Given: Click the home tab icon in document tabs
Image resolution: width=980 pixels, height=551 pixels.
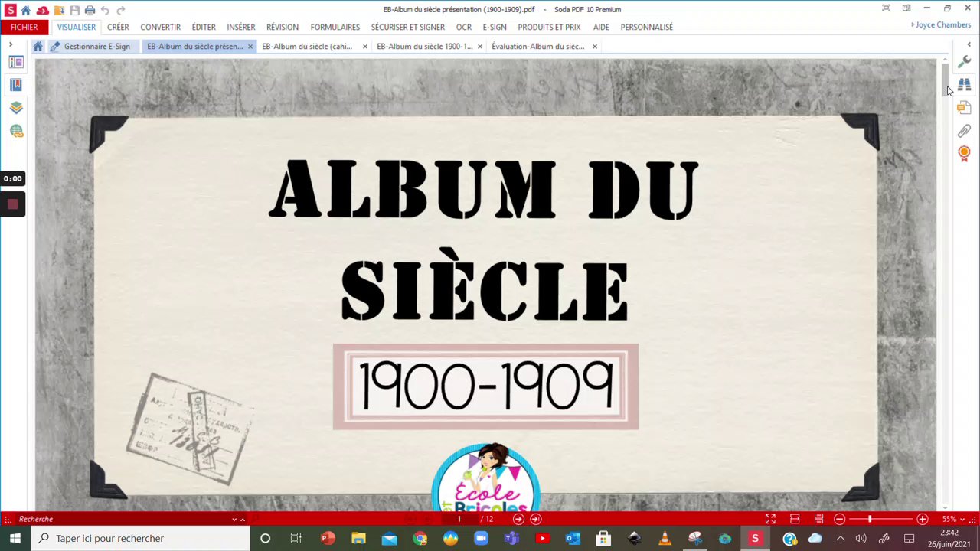Looking at the screenshot, I should (38, 47).
